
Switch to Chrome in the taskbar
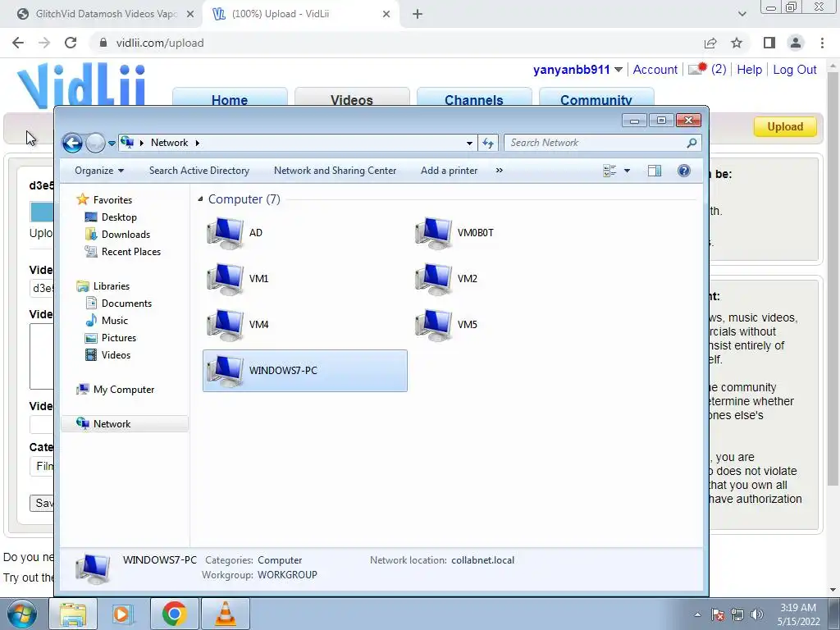(174, 614)
